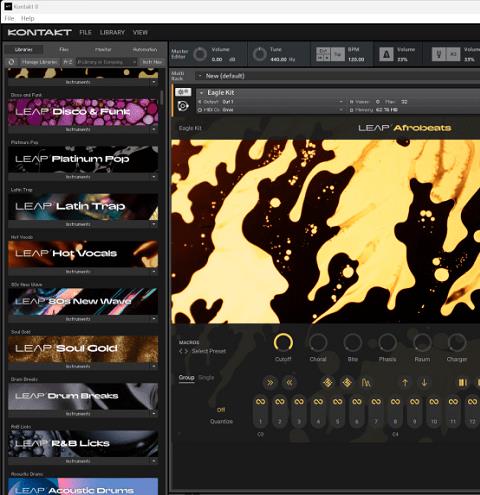This screenshot has width=480, height=495.
Task: Click the Master Volume knob
Action: pyautogui.click(x=200, y=54)
